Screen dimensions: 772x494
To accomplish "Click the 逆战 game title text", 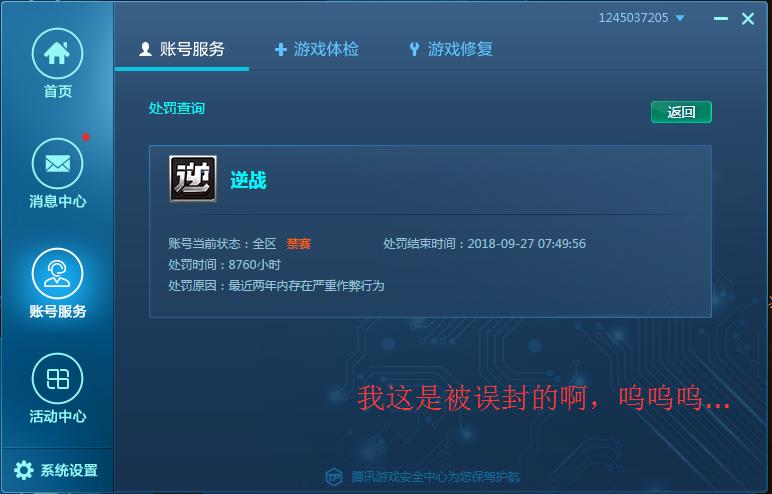I will click(249, 180).
